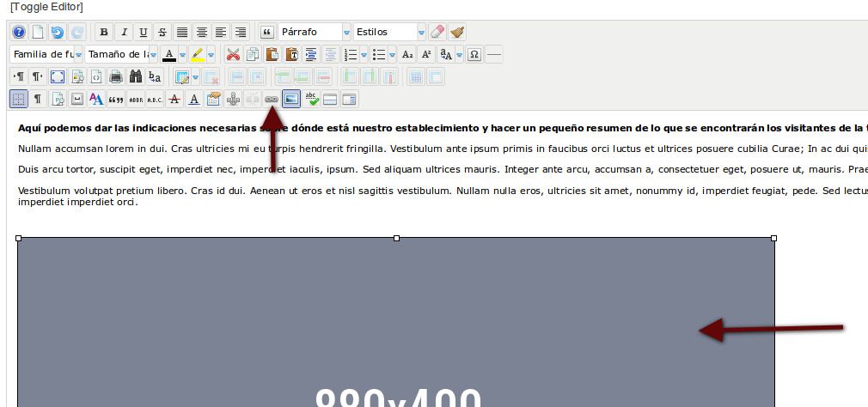Expand the highlight color picker arrow

(x=211, y=54)
